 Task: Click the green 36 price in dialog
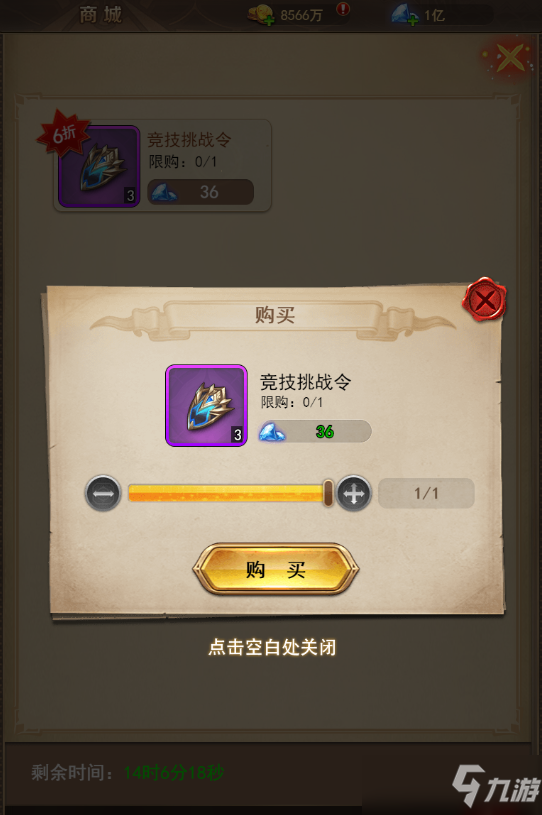click(x=325, y=431)
